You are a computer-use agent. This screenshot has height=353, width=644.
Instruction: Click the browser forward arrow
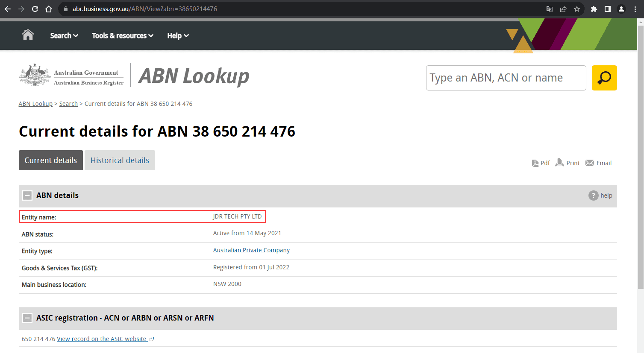[21, 9]
